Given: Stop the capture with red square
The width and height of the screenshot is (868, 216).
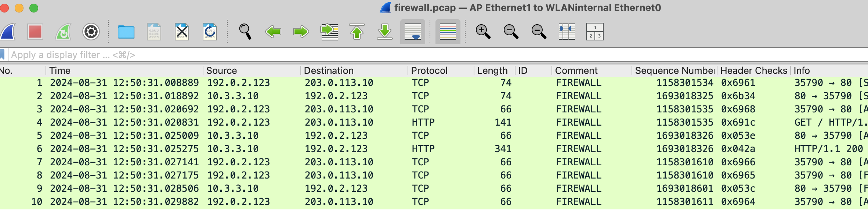Looking at the screenshot, I should [35, 32].
